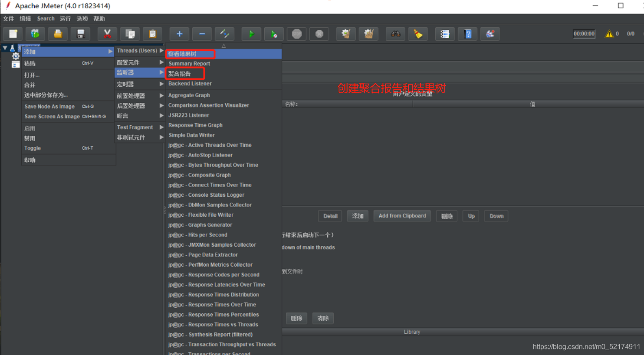Click the Clear results broom icon
The image size is (644, 355).
coord(346,34)
